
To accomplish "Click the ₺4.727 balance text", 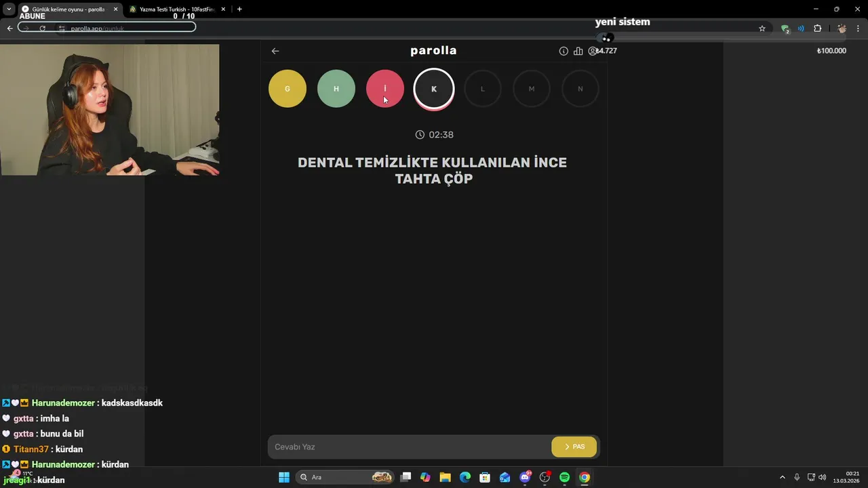I will tap(607, 51).
